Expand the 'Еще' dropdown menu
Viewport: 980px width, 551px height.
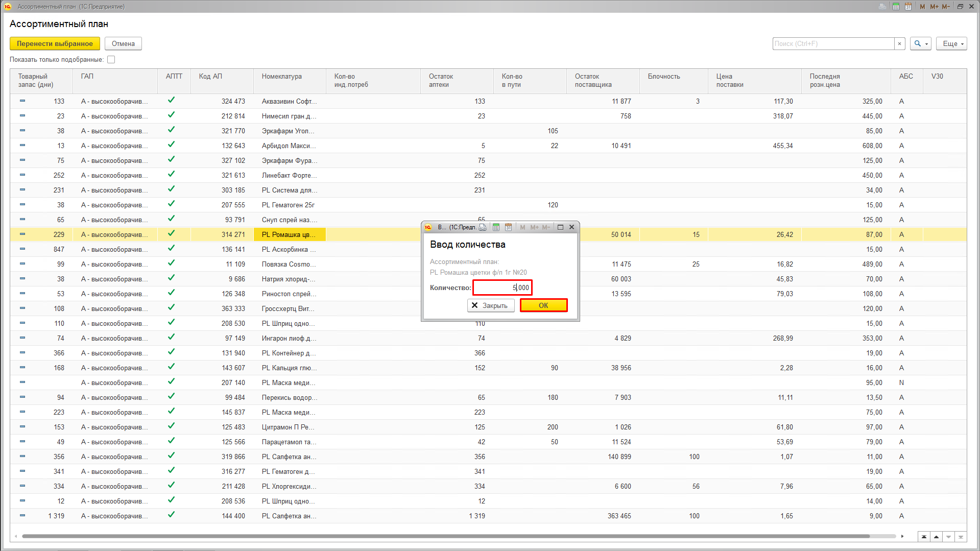tap(951, 44)
